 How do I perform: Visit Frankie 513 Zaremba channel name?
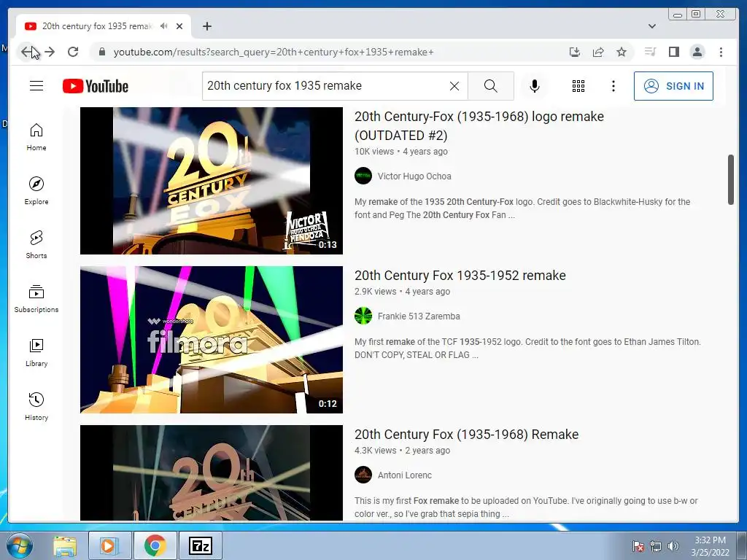[419, 316]
